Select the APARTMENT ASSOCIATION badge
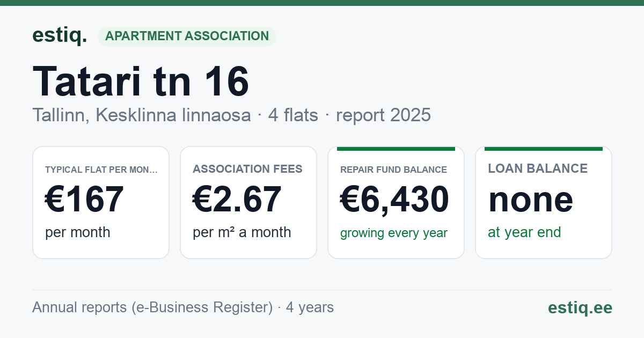 click(x=187, y=36)
